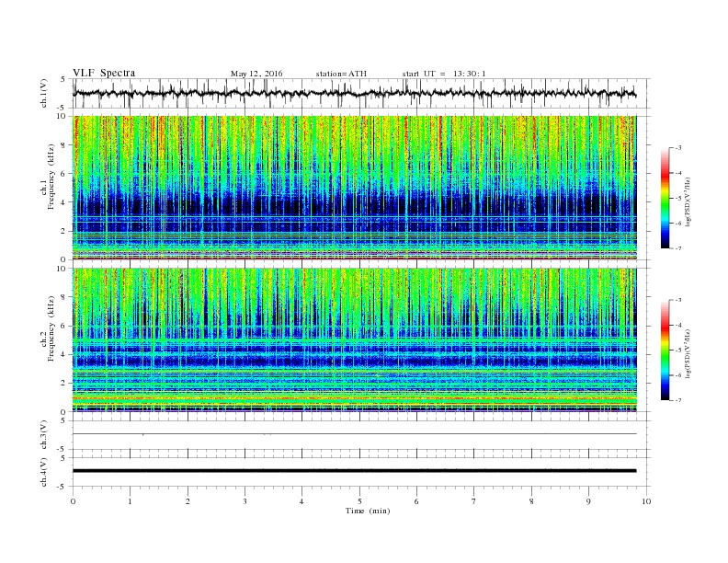Screen dimensions: 728x563
Task: Click the "6" kHz tick on ch.2 spectrogram
Action: pos(63,326)
